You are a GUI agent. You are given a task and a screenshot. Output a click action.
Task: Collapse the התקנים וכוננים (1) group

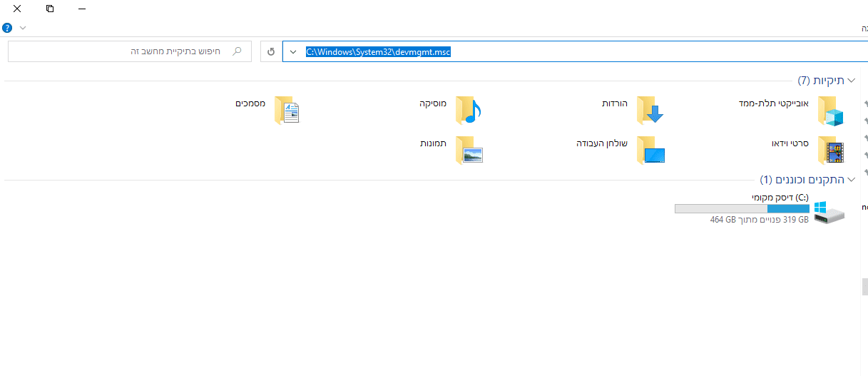[850, 179]
